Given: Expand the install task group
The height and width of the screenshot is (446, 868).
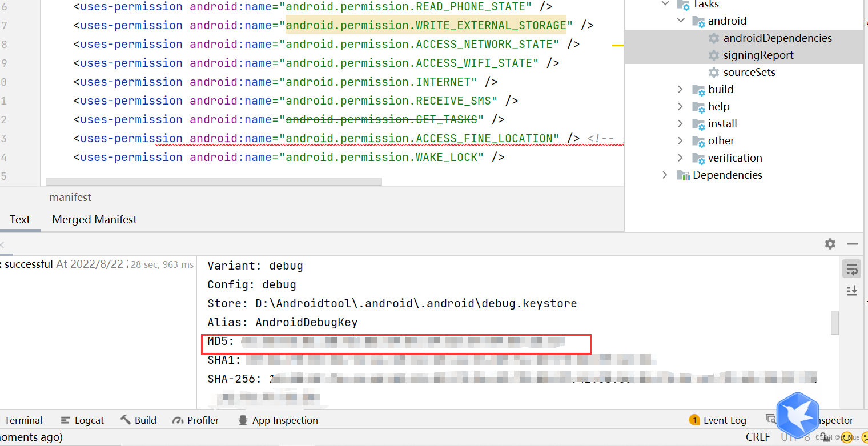Looking at the screenshot, I should [x=680, y=123].
